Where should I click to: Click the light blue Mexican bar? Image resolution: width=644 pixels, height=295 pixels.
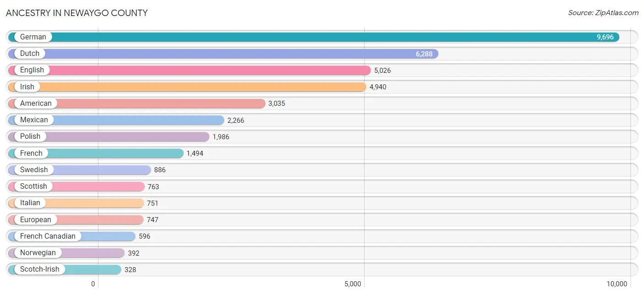(116, 120)
